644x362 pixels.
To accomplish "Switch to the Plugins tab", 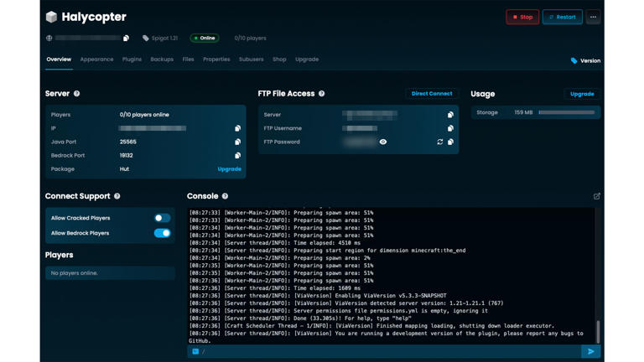I will pyautogui.click(x=132, y=59).
